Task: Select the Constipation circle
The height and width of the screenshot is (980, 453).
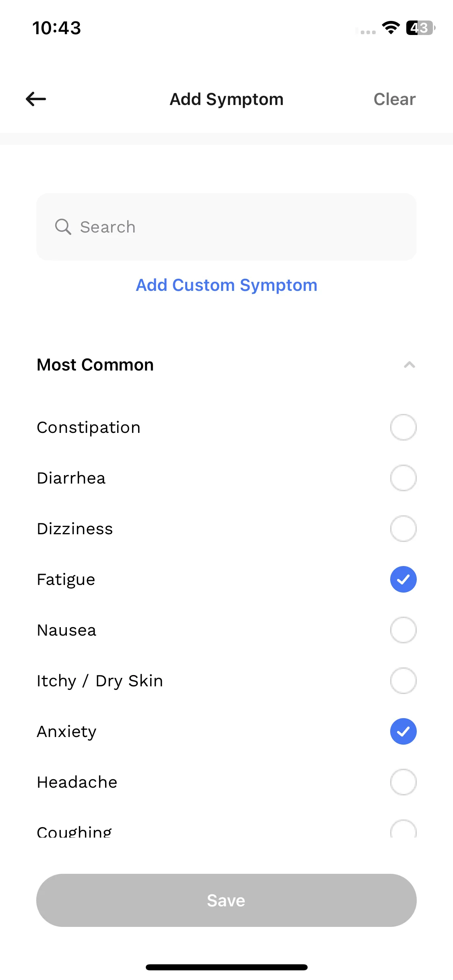Action: pos(403,427)
